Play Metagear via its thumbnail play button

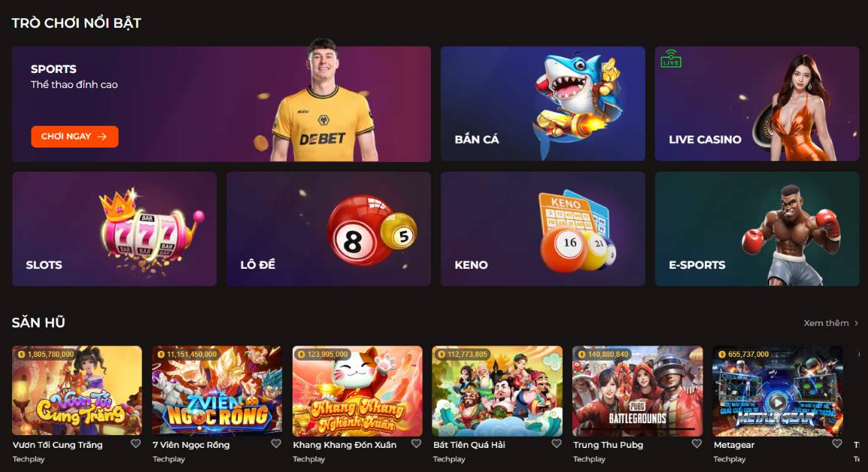(x=777, y=403)
